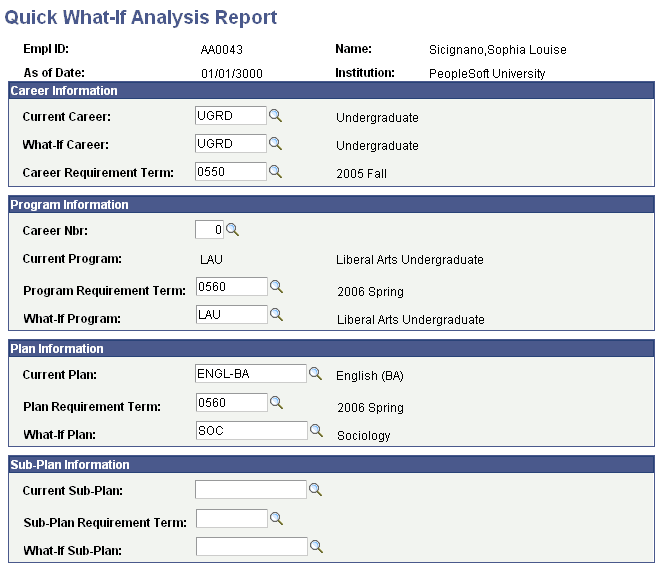Screen dimensions: 660x567
Task: Click the empty Sub-Plan Requirement Term input
Action: point(232,519)
